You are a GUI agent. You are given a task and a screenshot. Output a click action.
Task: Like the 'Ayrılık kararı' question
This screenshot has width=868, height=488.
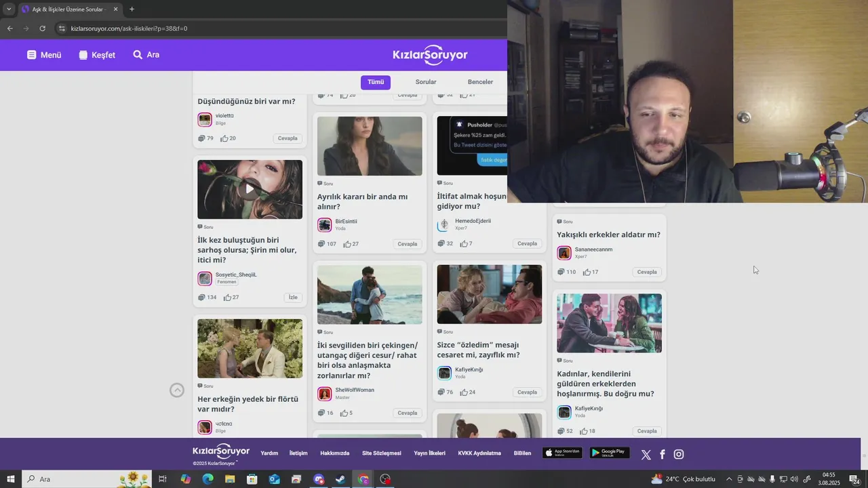click(347, 244)
